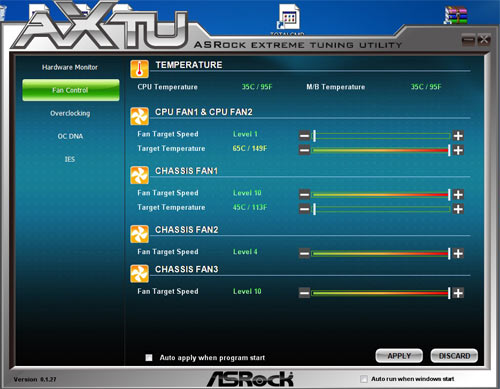Click the CPU Temperature value 35C / 95F
Image resolution: width=500 pixels, height=389 pixels.
(257, 87)
